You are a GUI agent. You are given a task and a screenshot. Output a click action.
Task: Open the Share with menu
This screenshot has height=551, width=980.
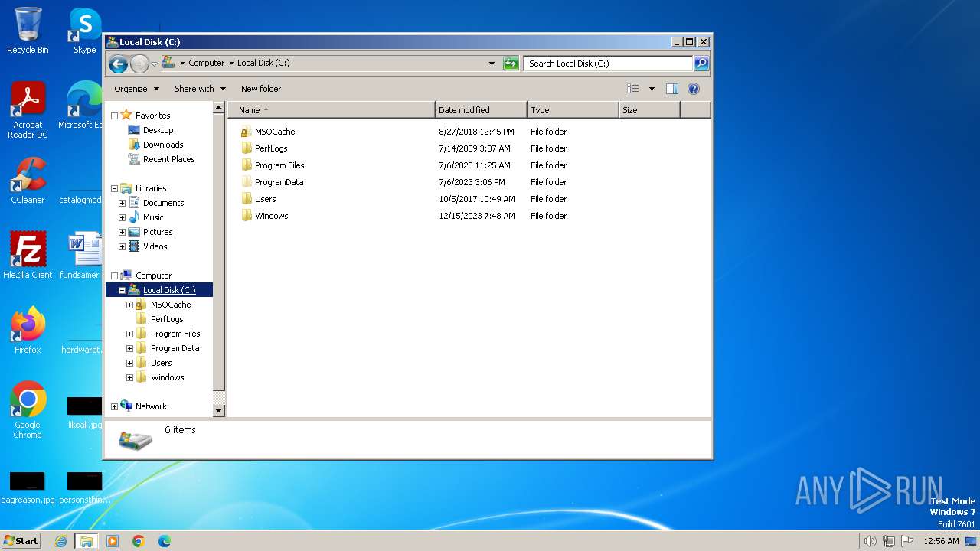[x=200, y=89]
